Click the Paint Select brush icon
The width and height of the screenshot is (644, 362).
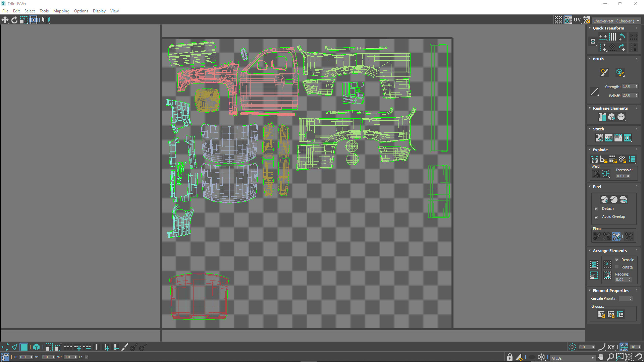tap(124, 347)
